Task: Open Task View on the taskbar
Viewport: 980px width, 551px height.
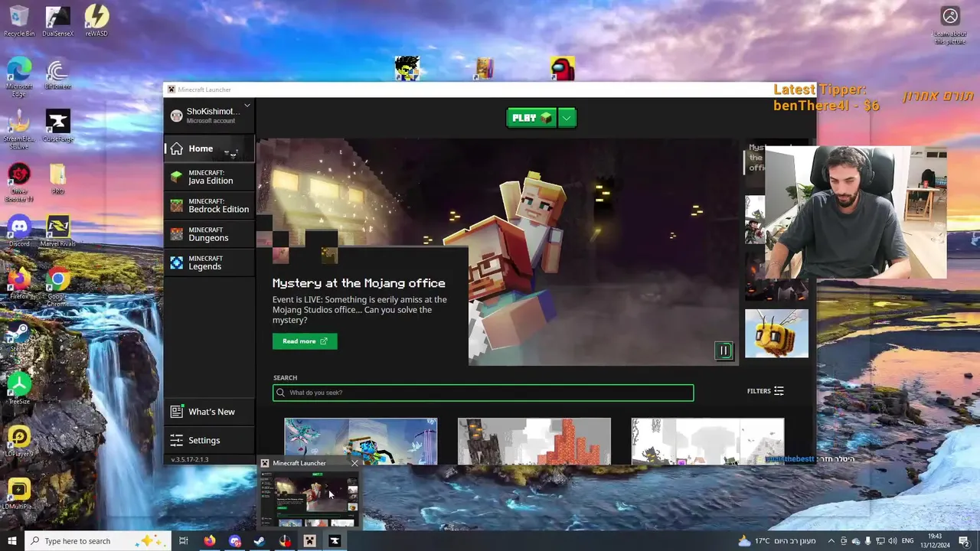Action: click(x=184, y=541)
